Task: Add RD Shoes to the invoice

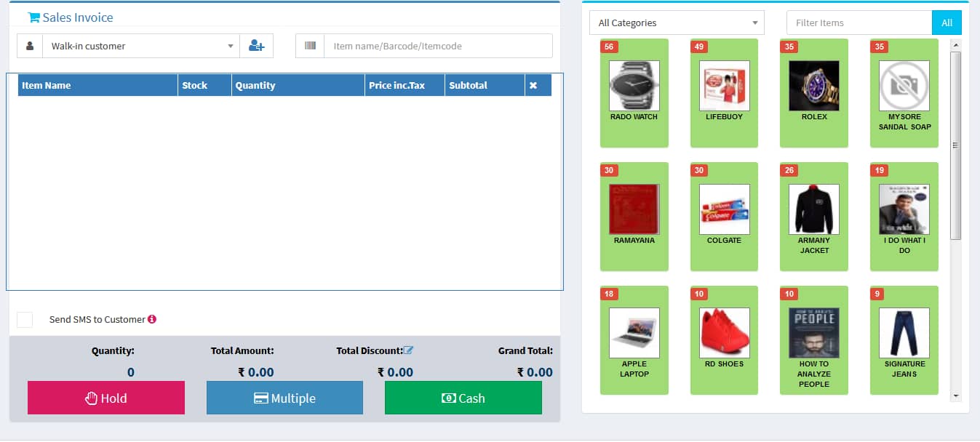Action: point(724,340)
